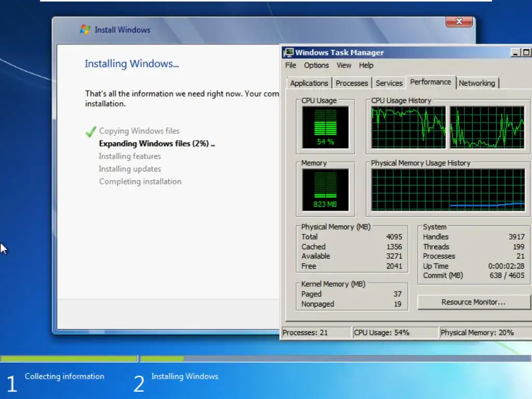532x399 pixels.
Task: Click the green checkmark beside Copying Windows files
Action: (91, 131)
